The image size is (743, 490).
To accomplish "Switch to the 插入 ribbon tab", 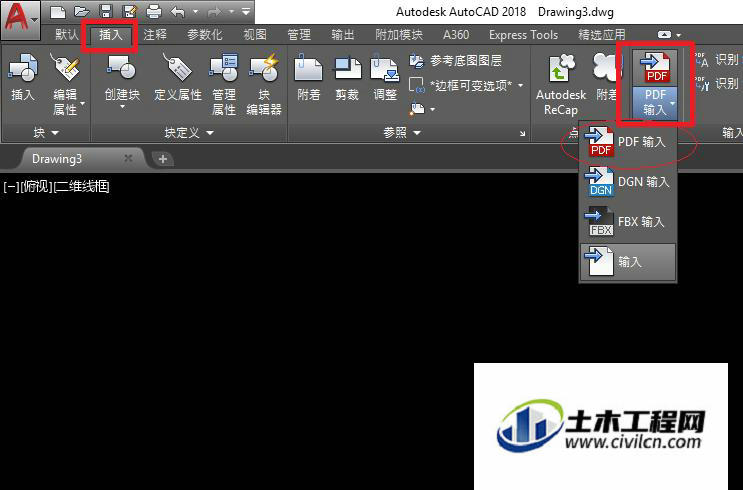I will pyautogui.click(x=110, y=35).
